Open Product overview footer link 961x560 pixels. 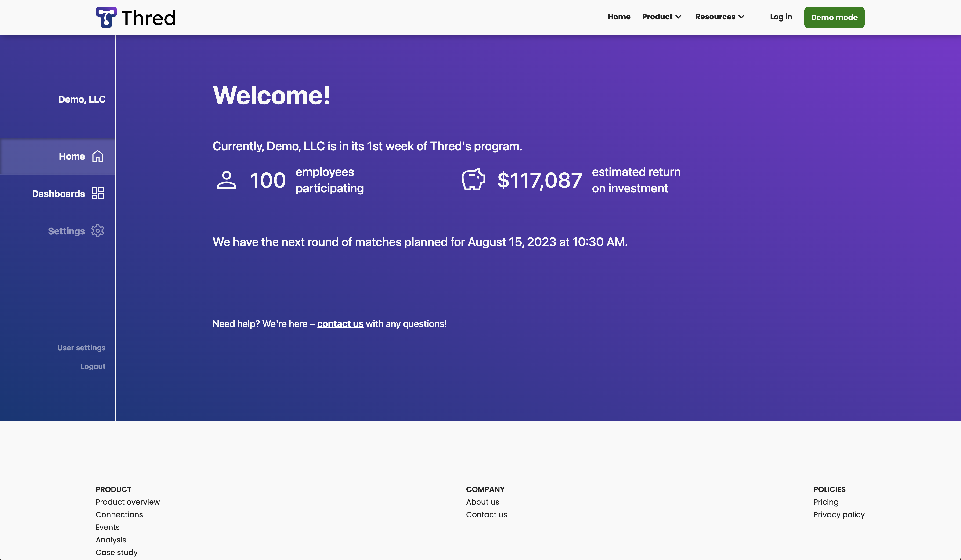[x=127, y=502]
